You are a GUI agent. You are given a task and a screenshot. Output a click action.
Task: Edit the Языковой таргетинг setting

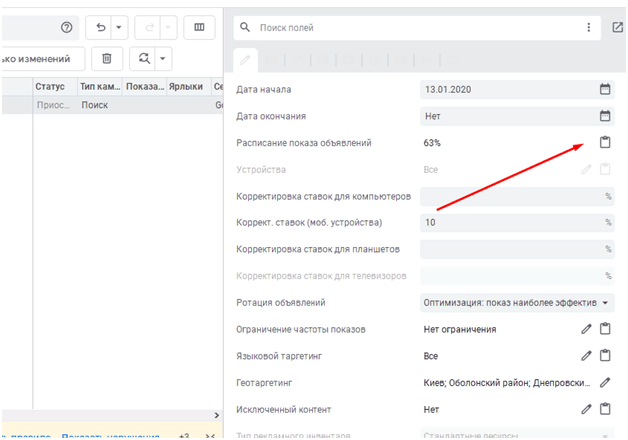pyautogui.click(x=586, y=356)
